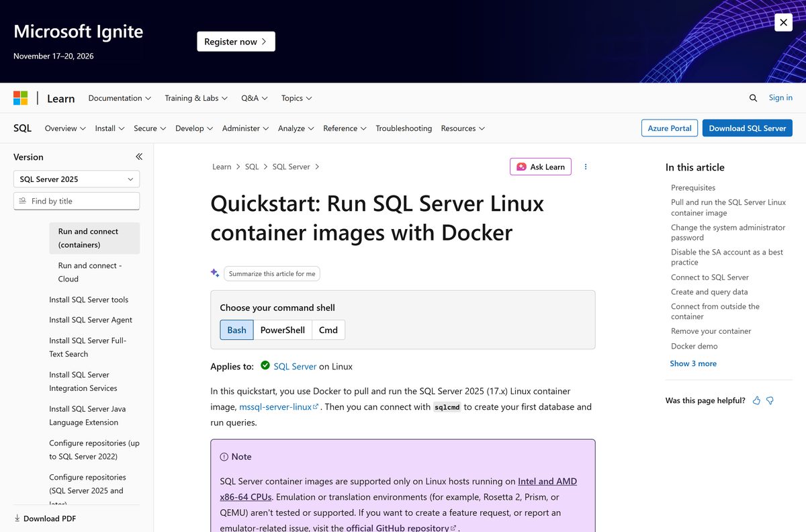Jump to Create and query data
The width and height of the screenshot is (806, 532).
pyautogui.click(x=709, y=292)
